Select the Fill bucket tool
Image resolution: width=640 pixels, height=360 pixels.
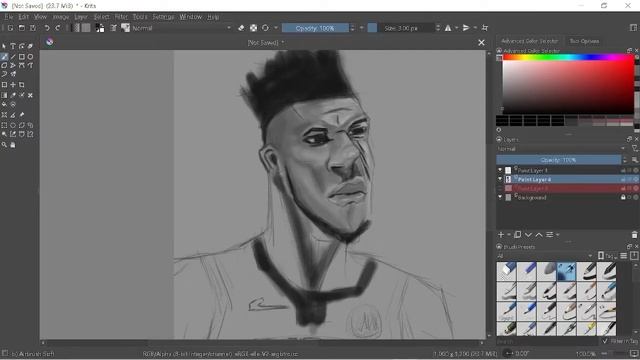point(4,104)
